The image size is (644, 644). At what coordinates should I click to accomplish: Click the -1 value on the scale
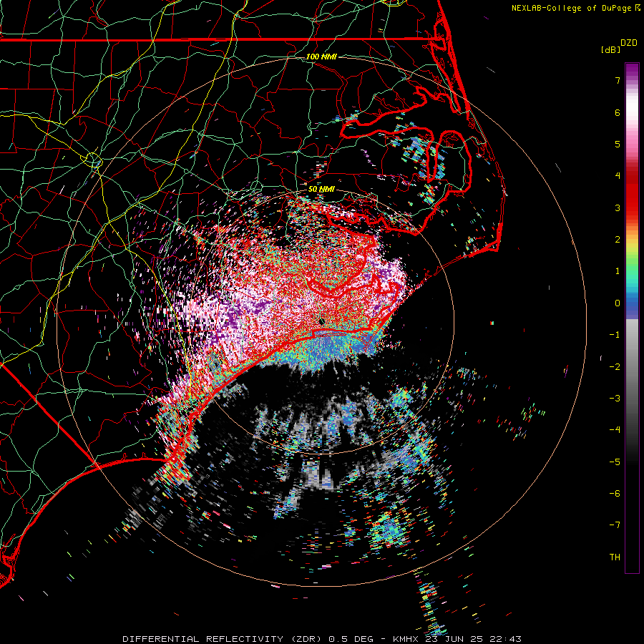tap(615, 335)
